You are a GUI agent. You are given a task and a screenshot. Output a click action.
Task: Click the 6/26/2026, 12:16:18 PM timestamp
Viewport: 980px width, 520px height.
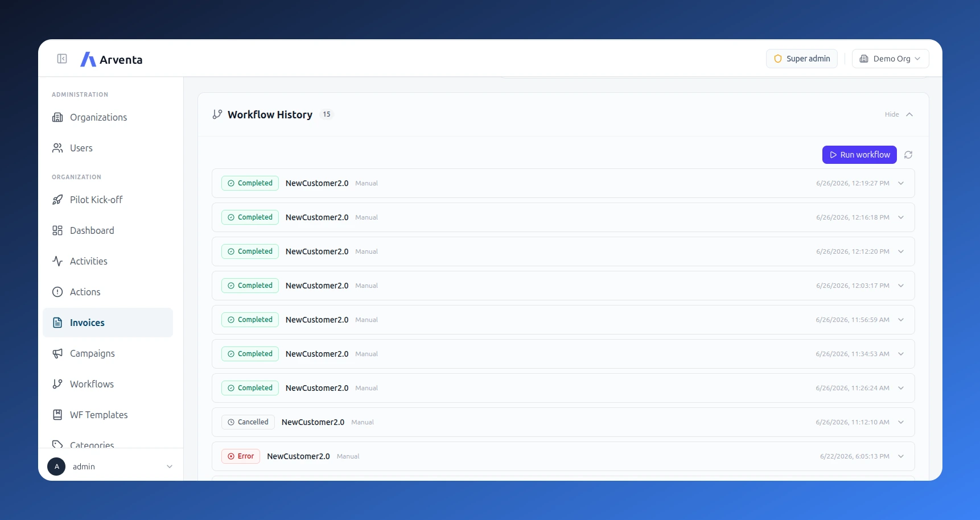point(853,217)
